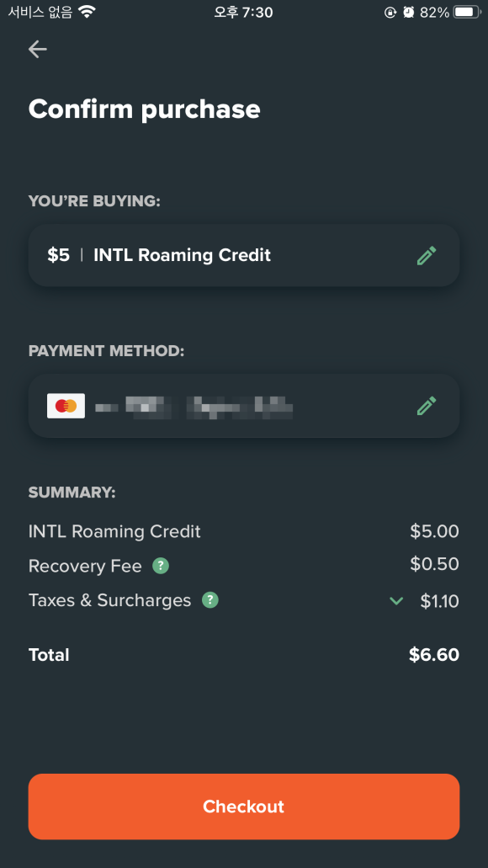The height and width of the screenshot is (868, 488).
Task: Tap the Mastercard logo
Action: 66,406
